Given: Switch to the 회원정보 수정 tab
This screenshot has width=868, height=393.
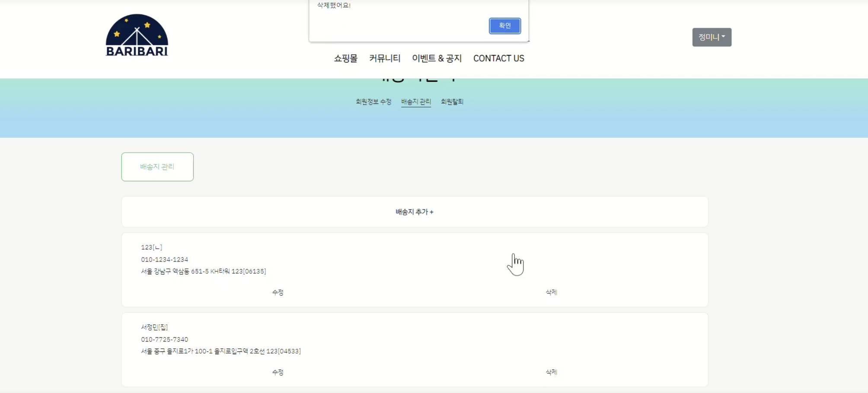Looking at the screenshot, I should click(373, 102).
